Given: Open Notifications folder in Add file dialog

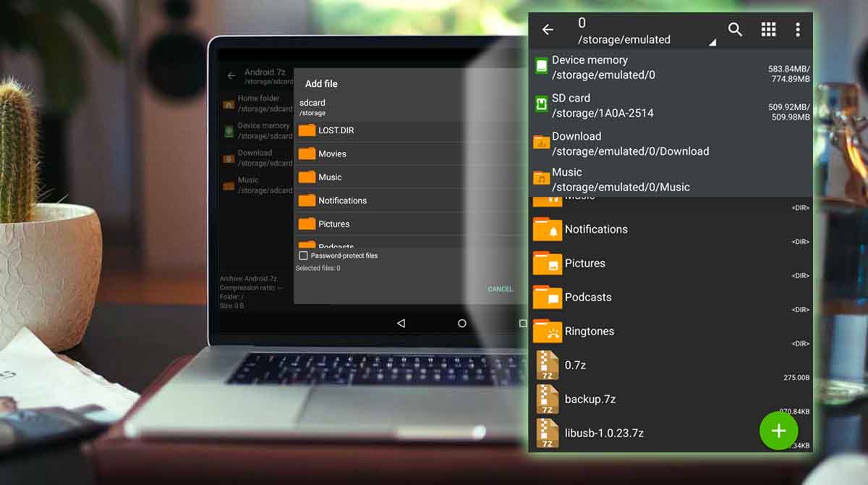Looking at the screenshot, I should (410, 201).
